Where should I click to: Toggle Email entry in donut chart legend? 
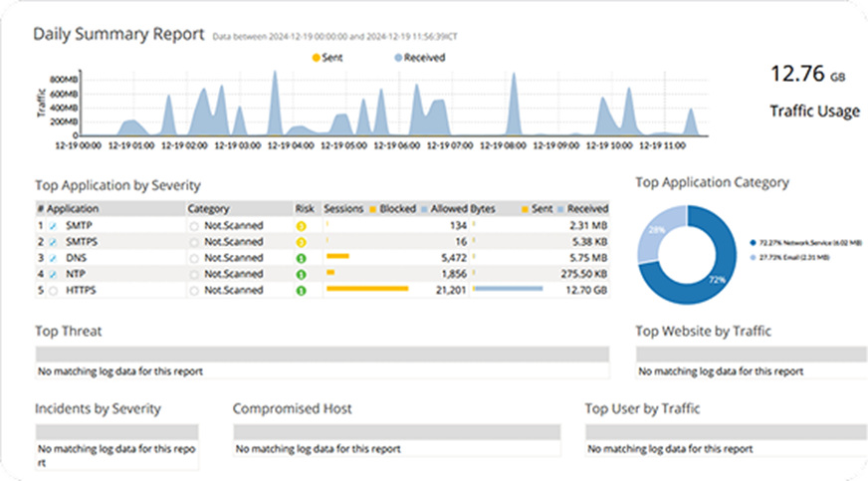pos(789,257)
